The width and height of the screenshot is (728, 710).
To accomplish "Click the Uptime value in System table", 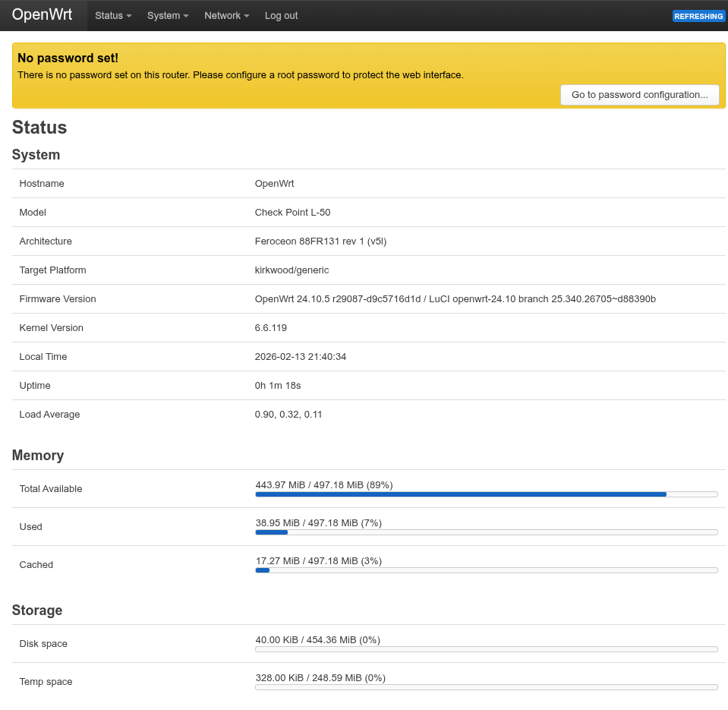I will [278, 386].
